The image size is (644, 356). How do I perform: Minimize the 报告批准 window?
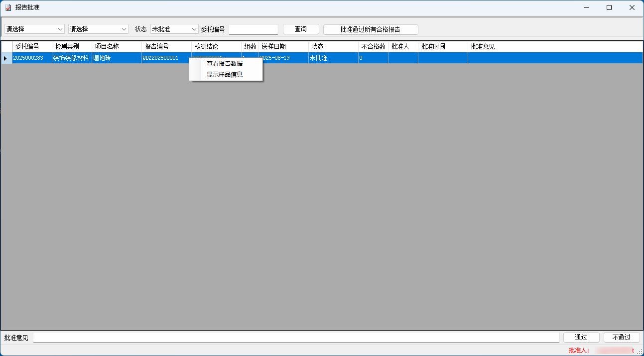586,7
